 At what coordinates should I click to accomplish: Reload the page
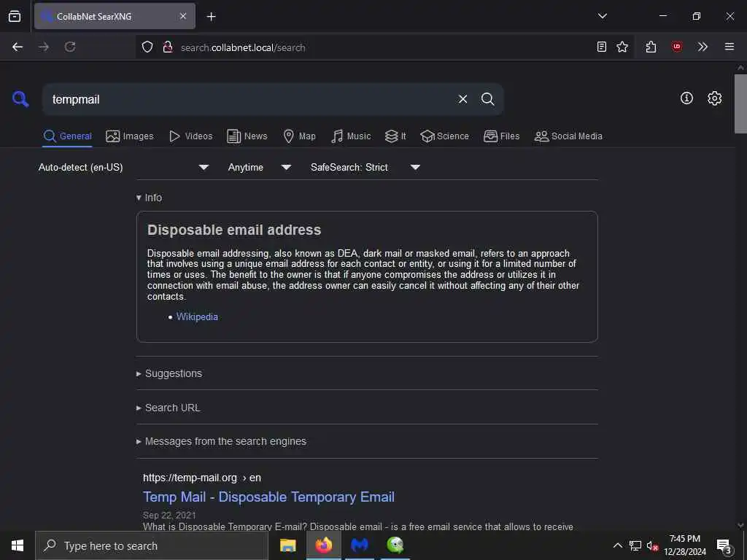point(70,47)
